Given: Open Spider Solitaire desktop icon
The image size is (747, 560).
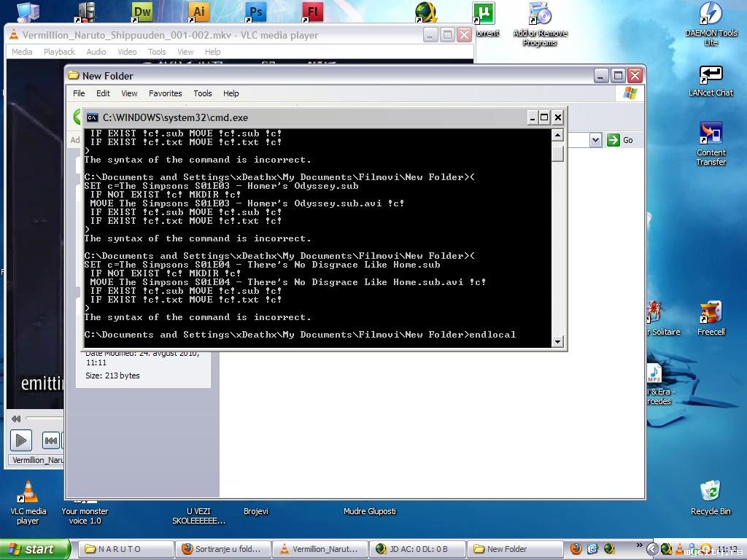Looking at the screenshot, I should pos(656,311).
